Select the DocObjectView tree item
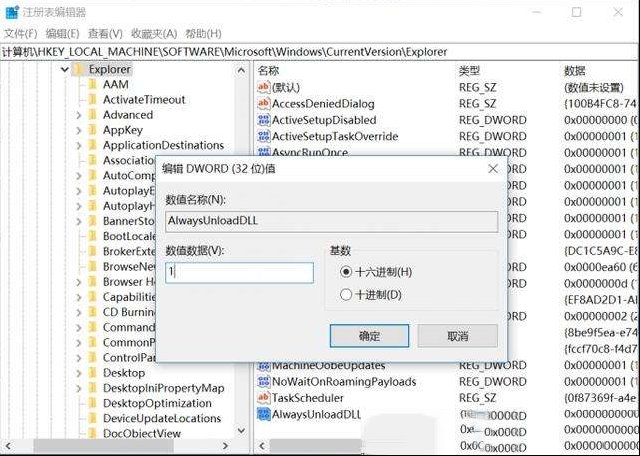This screenshot has width=640, height=456. point(142,434)
